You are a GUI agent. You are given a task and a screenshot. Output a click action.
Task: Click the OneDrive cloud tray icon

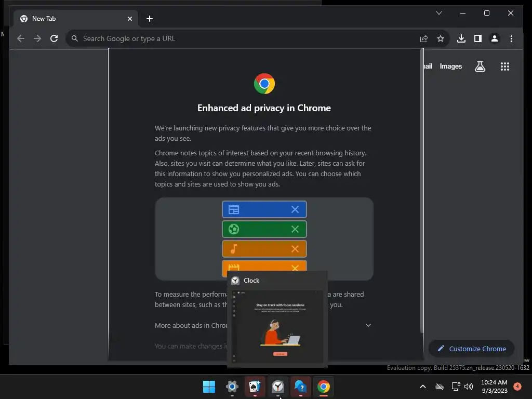tap(440, 387)
